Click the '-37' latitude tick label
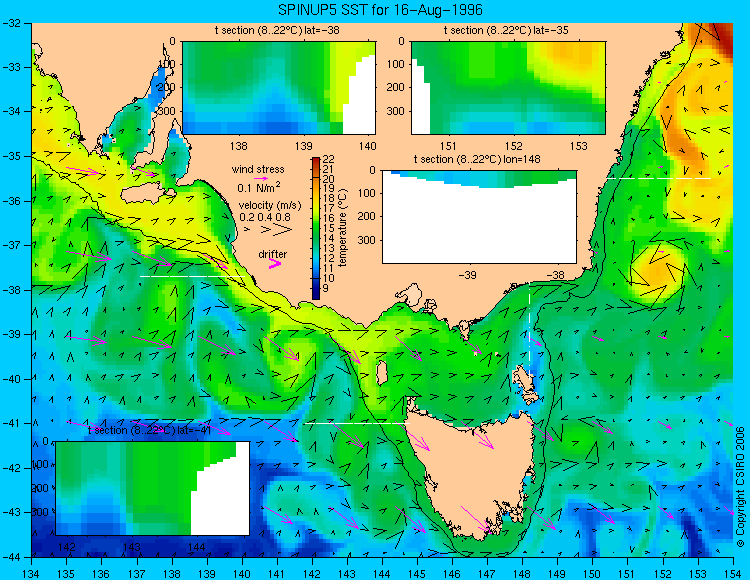Screen dimensions: 750x580 click(10, 245)
